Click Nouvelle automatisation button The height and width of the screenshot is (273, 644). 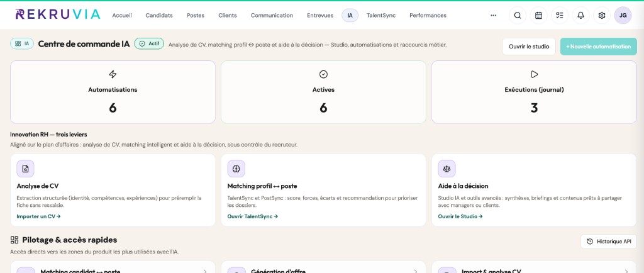pyautogui.click(x=599, y=47)
